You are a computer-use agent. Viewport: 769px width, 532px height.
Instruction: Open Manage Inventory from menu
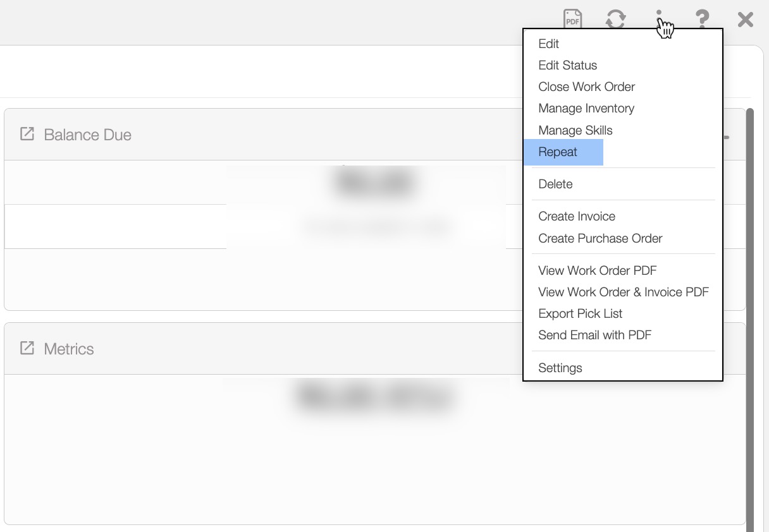pyautogui.click(x=586, y=108)
